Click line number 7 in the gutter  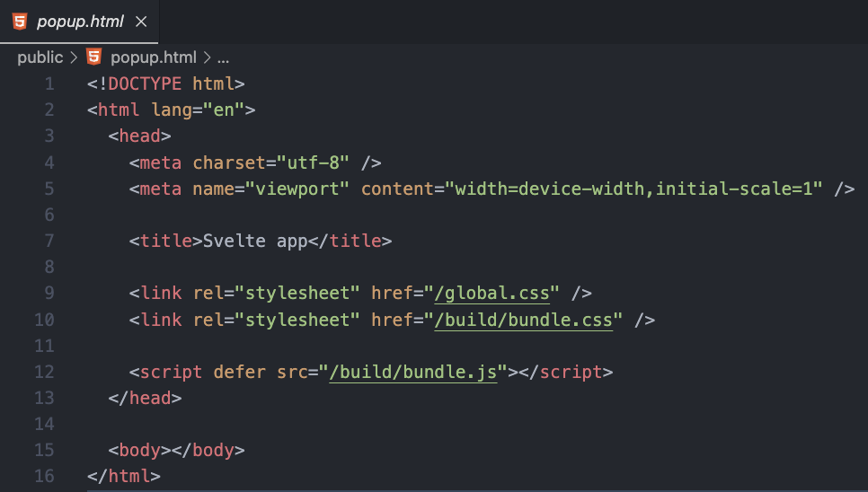(49, 241)
